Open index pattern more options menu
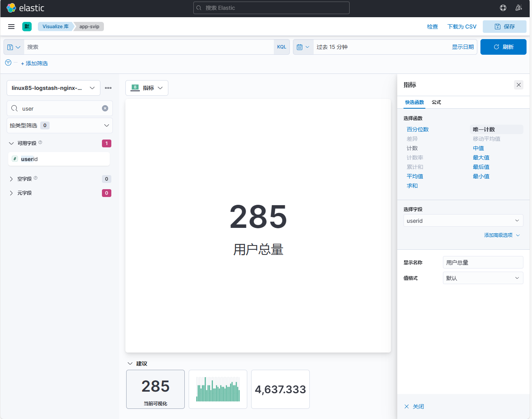Screen dimensions: 532x419 point(108,88)
